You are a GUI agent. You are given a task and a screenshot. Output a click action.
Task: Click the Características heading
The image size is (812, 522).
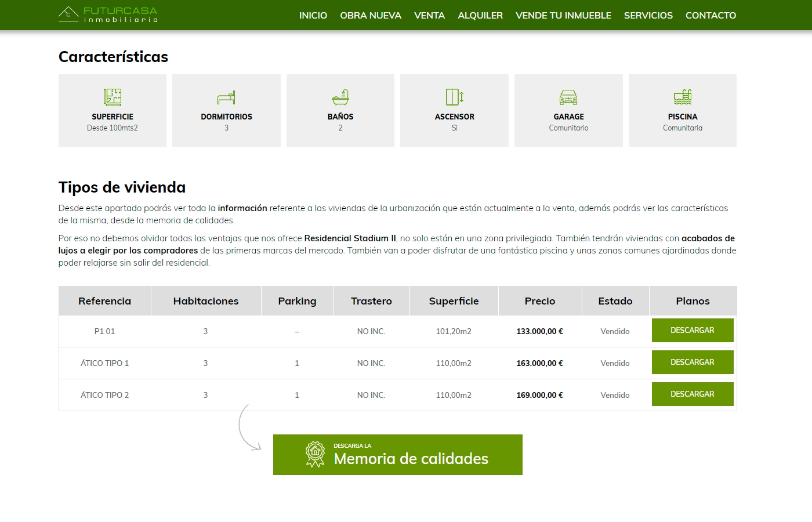coord(113,57)
